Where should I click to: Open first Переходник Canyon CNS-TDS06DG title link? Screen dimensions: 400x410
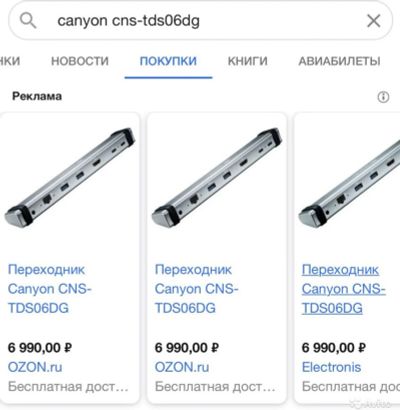coord(49,289)
